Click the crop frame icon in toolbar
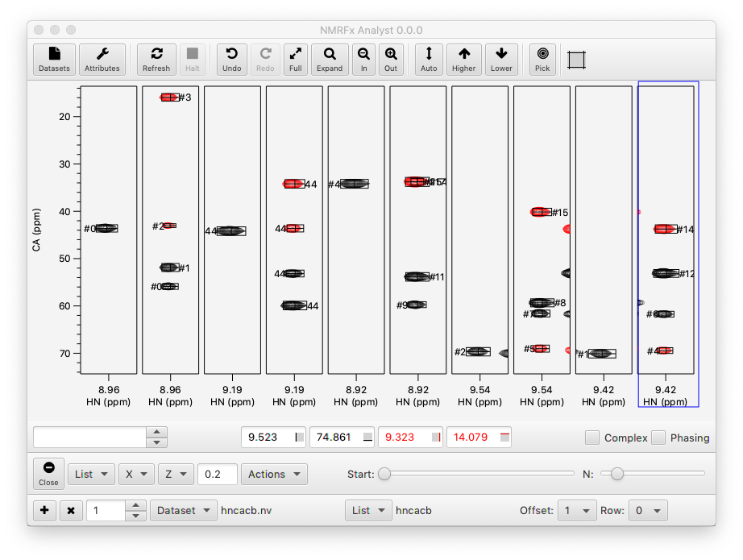743x560 pixels. point(577,60)
